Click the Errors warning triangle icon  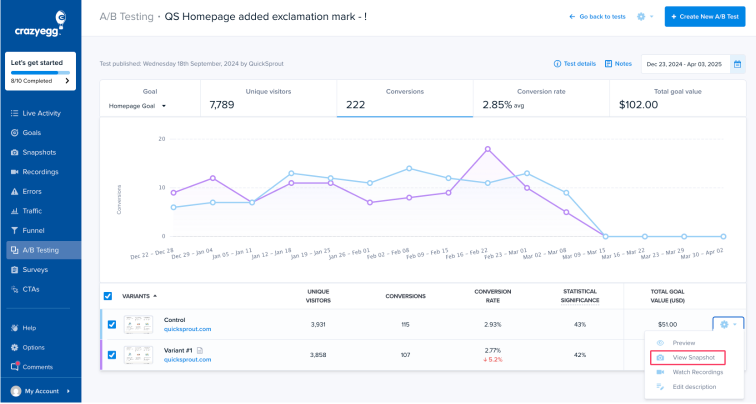coord(14,191)
